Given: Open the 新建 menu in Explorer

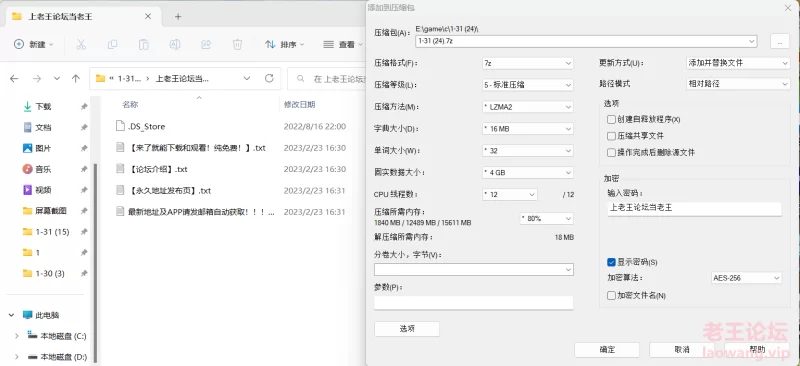Looking at the screenshot, I should click(34, 44).
